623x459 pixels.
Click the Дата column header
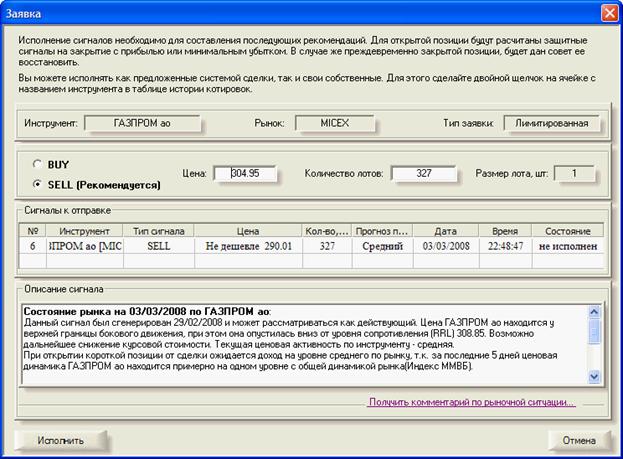click(x=446, y=231)
